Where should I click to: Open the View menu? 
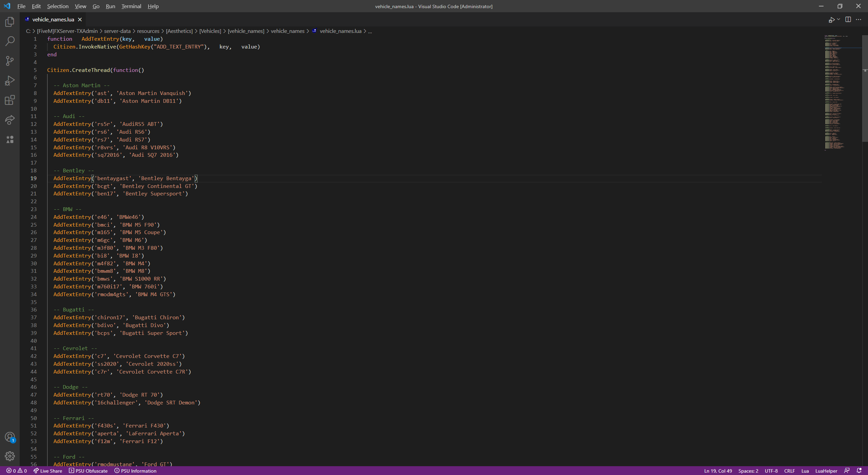[x=80, y=6]
